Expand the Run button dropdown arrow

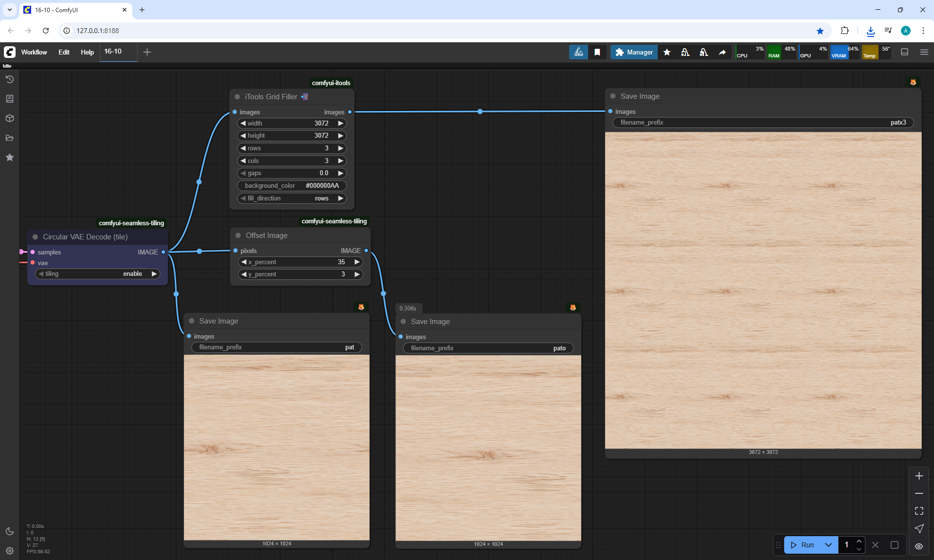click(828, 545)
